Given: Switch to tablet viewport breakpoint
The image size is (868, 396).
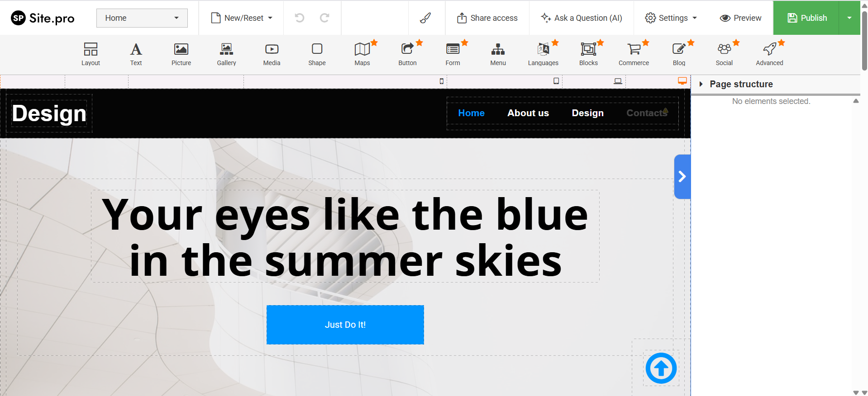Looking at the screenshot, I should pyautogui.click(x=556, y=81).
